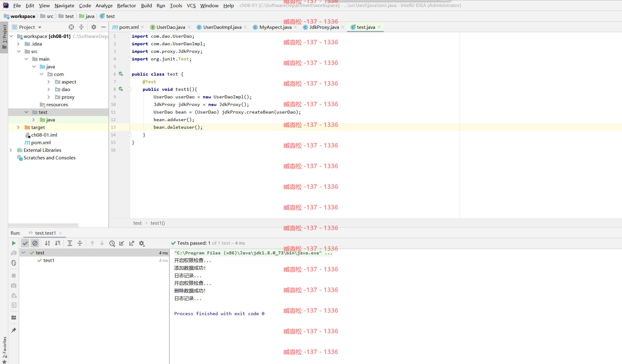This screenshot has height=364, width=622.
Task: Expand the dao package
Action: [x=49, y=89]
